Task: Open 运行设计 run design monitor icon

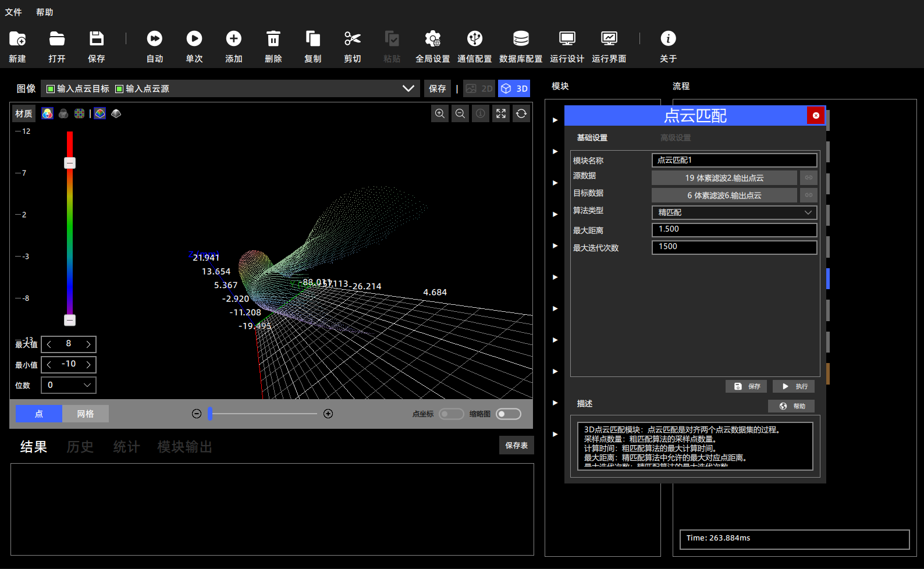Action: [567, 39]
